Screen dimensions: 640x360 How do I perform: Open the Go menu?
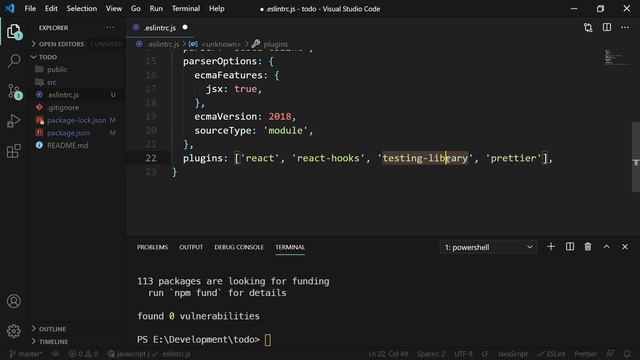pos(136,9)
